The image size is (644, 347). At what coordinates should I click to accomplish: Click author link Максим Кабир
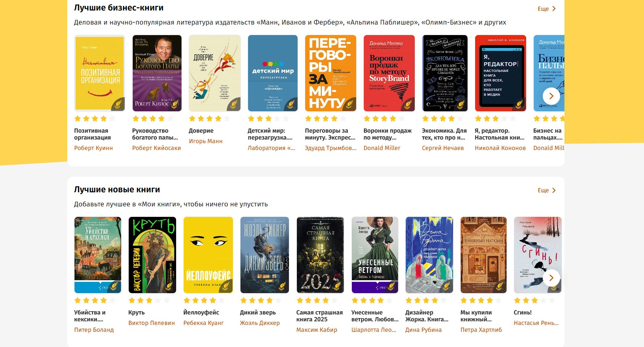pos(317,330)
